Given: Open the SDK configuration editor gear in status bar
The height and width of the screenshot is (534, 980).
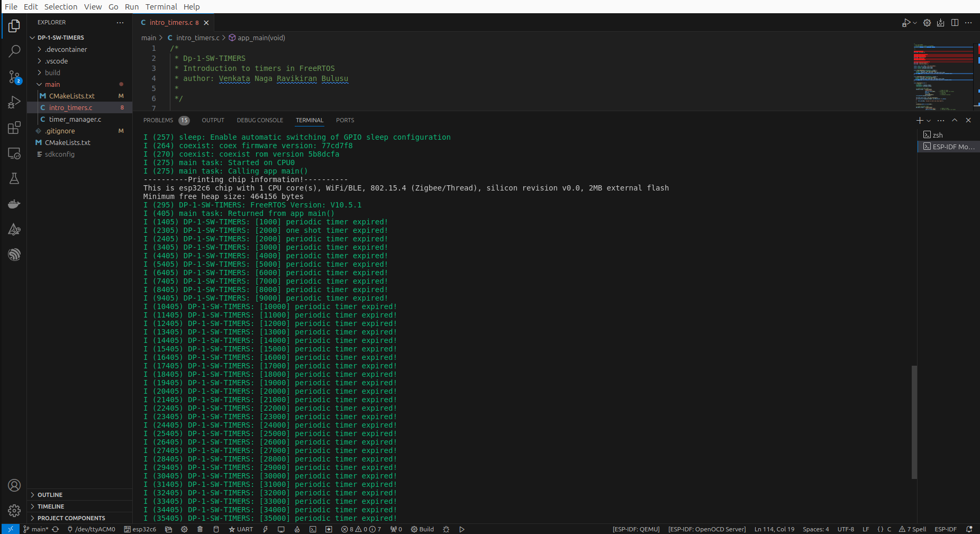Looking at the screenshot, I should coord(184,529).
